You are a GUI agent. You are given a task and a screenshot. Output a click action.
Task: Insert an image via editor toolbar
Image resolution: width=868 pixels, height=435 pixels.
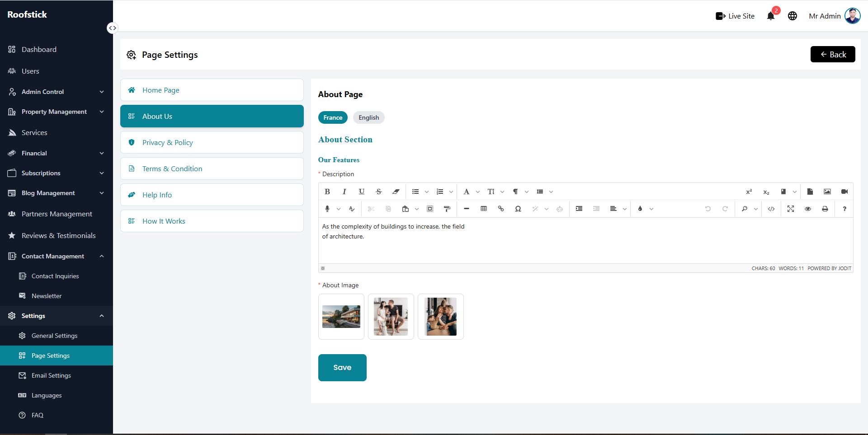827,192
